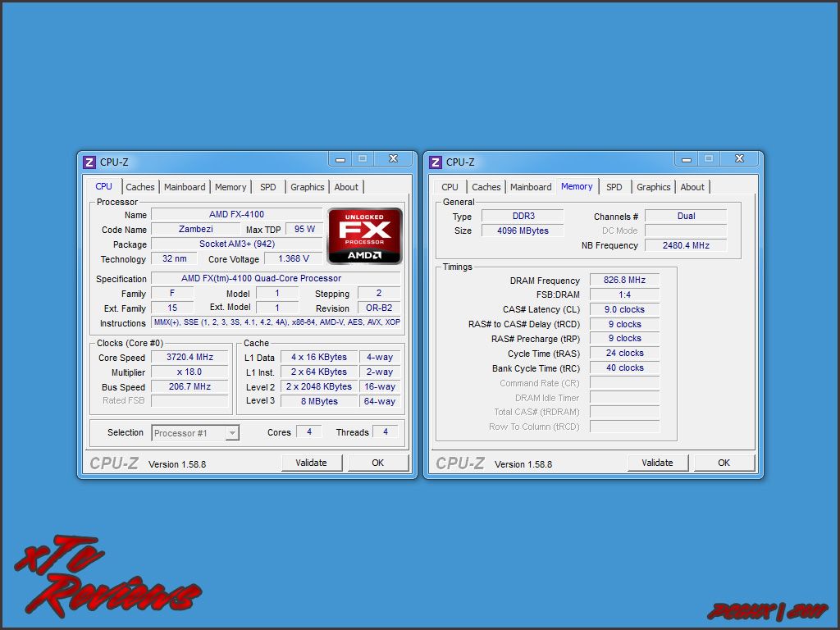Close the right CPU-Z window
Screen dimensions: 840x630
[x=739, y=159]
